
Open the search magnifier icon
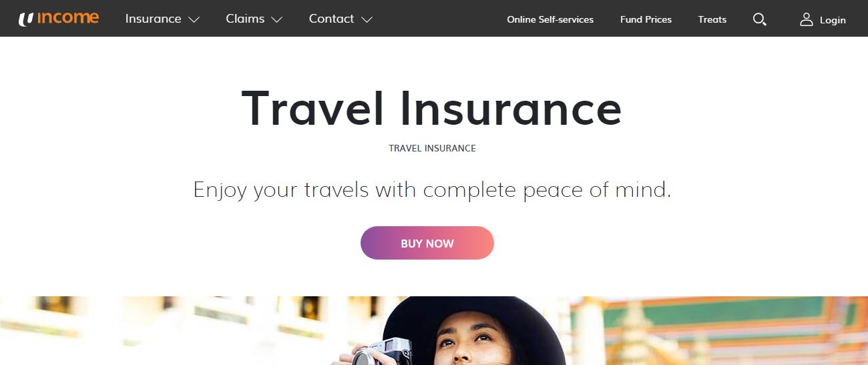[759, 19]
